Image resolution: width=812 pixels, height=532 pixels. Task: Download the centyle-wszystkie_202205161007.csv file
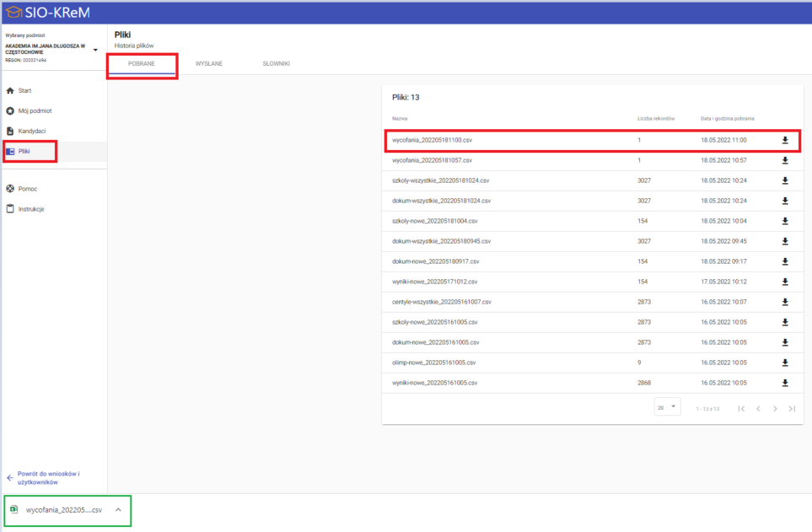click(785, 302)
